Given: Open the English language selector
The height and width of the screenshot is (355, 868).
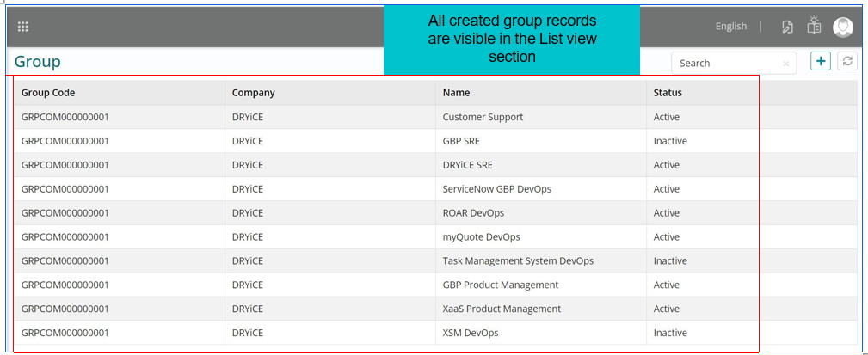Looking at the screenshot, I should point(730,27).
